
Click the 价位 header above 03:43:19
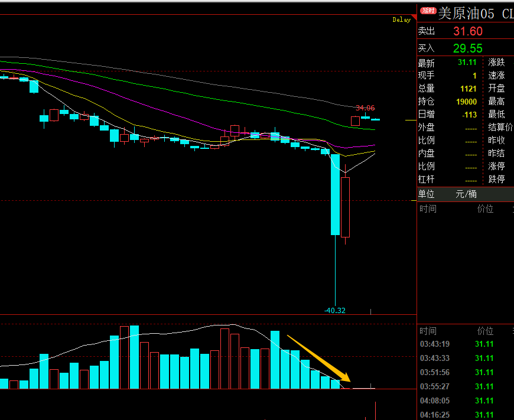click(485, 331)
